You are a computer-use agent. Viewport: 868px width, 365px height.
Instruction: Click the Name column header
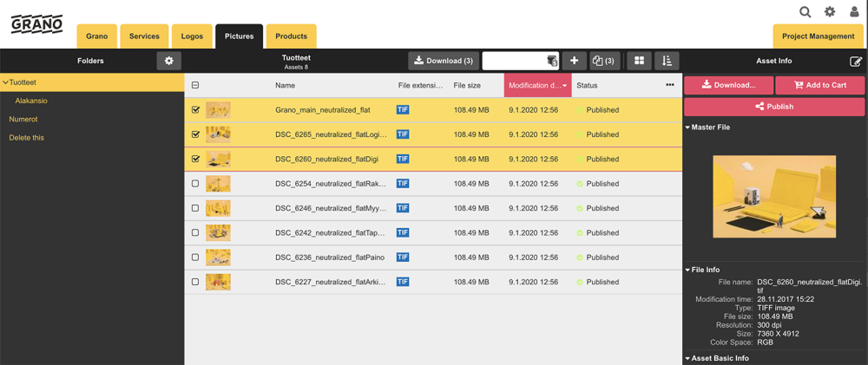(x=285, y=86)
